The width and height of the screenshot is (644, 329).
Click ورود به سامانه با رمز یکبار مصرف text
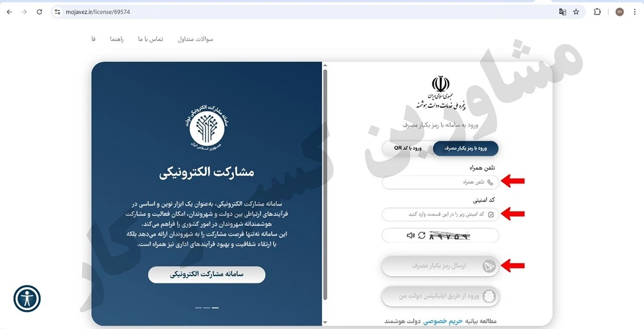440,125
